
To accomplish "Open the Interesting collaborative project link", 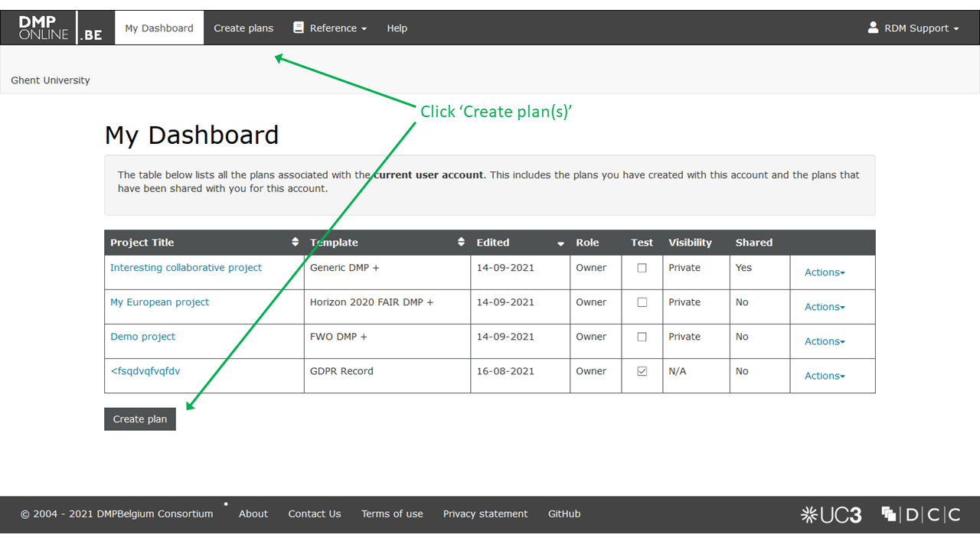I will point(186,268).
